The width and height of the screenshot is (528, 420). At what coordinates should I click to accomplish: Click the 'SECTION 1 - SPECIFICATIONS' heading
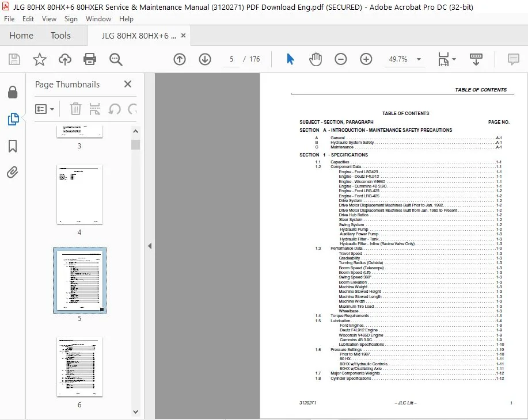coord(333,155)
